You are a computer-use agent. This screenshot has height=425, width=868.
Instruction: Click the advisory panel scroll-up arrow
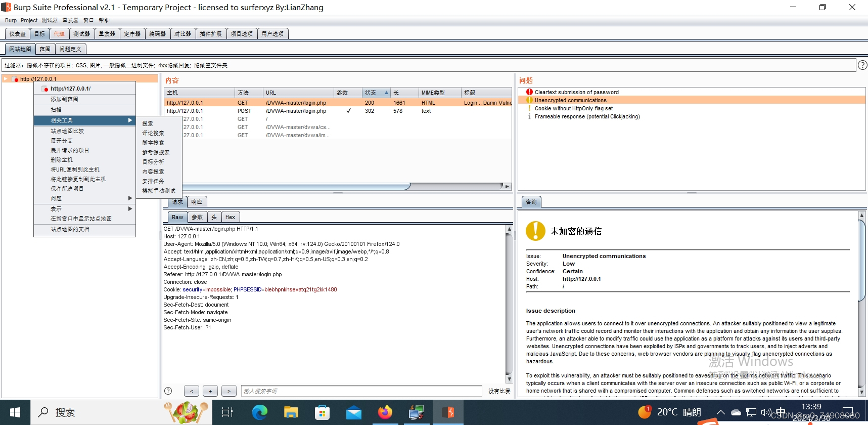(862, 216)
